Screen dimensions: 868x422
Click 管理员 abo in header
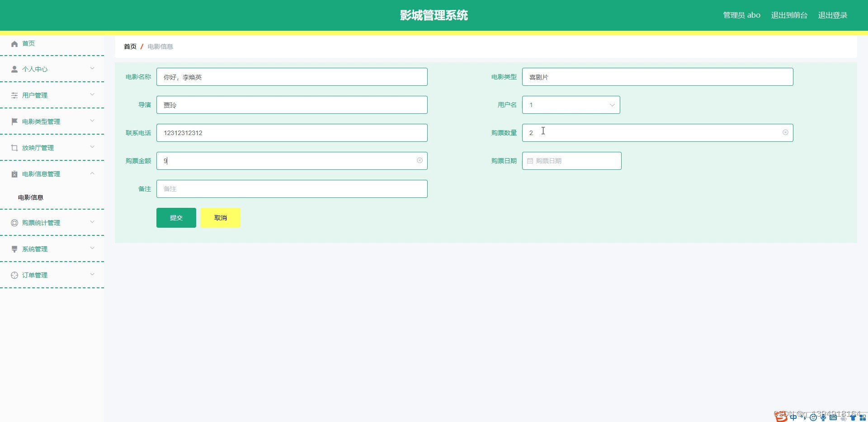[x=742, y=15]
